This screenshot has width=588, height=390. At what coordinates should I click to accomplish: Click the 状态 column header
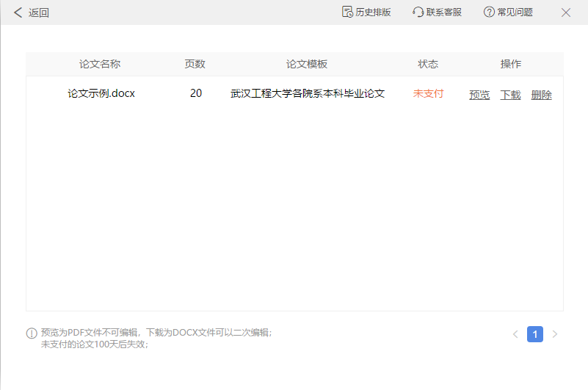pyautogui.click(x=428, y=64)
